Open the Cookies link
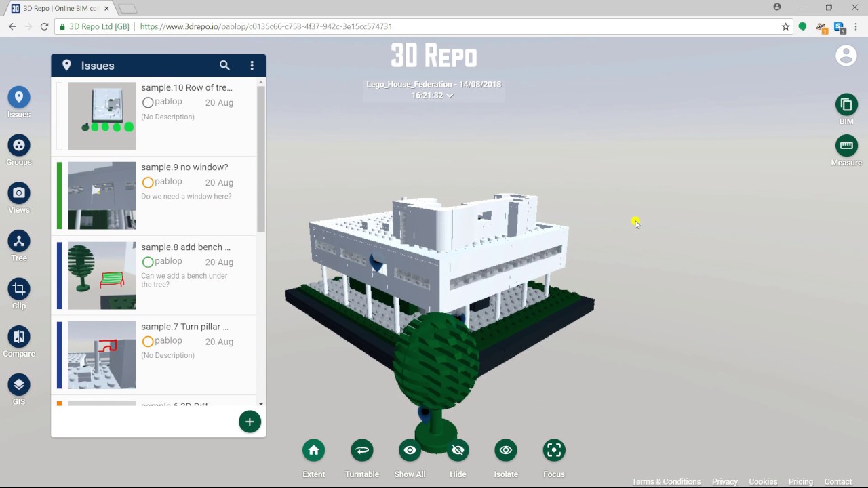The width and height of the screenshot is (868, 488). pos(763,482)
